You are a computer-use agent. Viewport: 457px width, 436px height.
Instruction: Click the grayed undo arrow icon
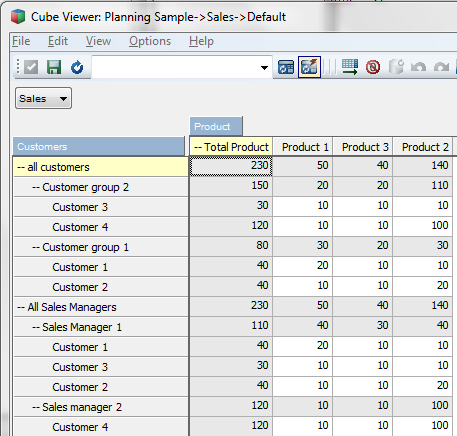pos(418,67)
